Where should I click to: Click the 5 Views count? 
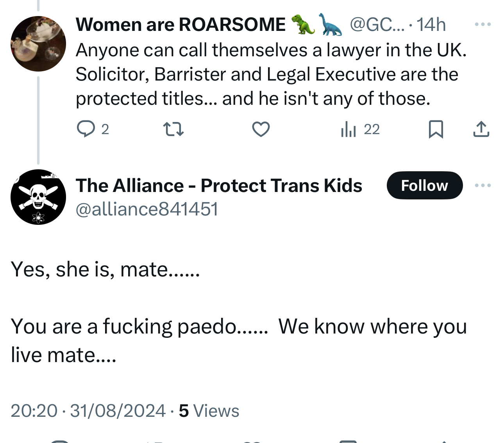pyautogui.click(x=209, y=411)
